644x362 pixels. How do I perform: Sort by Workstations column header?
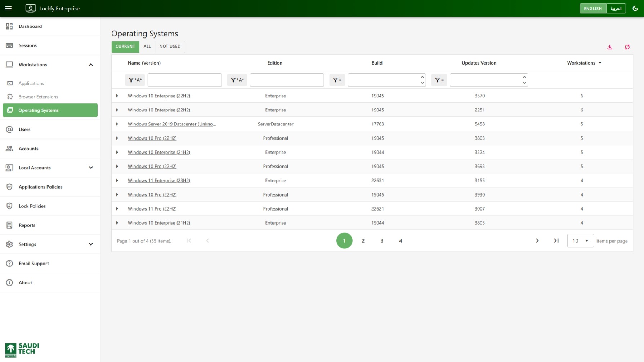tap(584, 63)
